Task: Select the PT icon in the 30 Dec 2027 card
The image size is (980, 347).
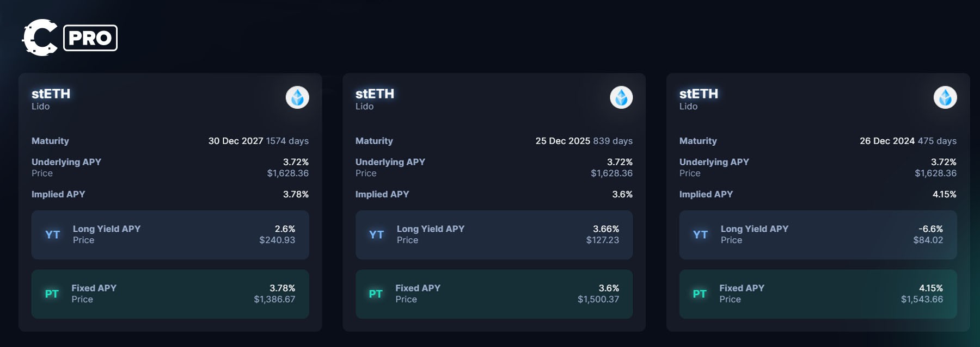Action: coord(52,294)
